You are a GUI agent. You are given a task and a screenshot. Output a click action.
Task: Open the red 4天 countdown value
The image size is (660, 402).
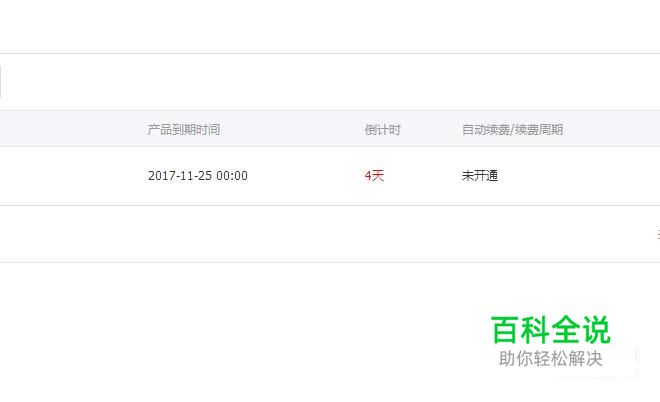pos(374,176)
